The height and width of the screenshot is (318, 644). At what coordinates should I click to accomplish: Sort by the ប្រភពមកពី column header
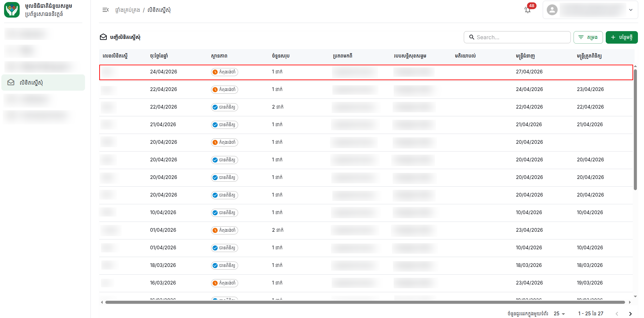click(342, 56)
